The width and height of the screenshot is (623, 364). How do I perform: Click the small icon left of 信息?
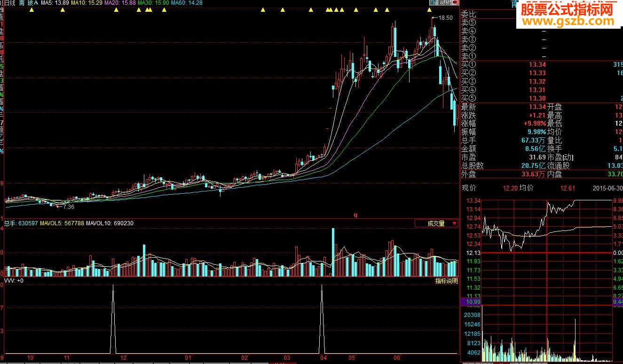click(433, 3)
